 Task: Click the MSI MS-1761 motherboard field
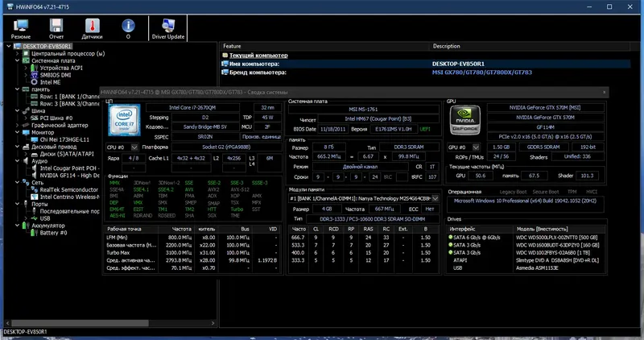pyautogui.click(x=364, y=110)
